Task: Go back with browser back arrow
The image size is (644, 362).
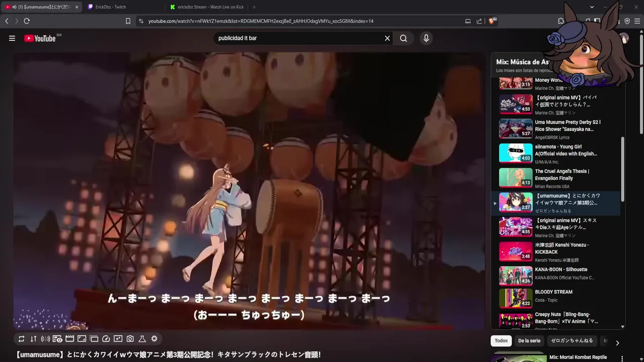Action: 7,21
